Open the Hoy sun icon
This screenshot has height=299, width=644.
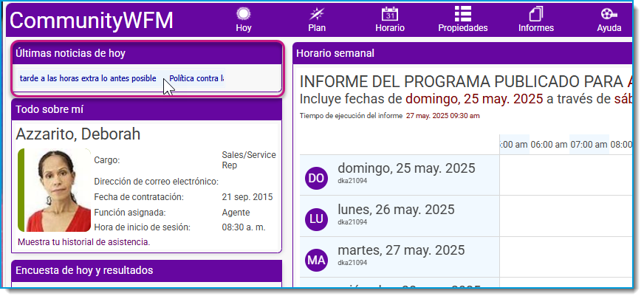[244, 14]
